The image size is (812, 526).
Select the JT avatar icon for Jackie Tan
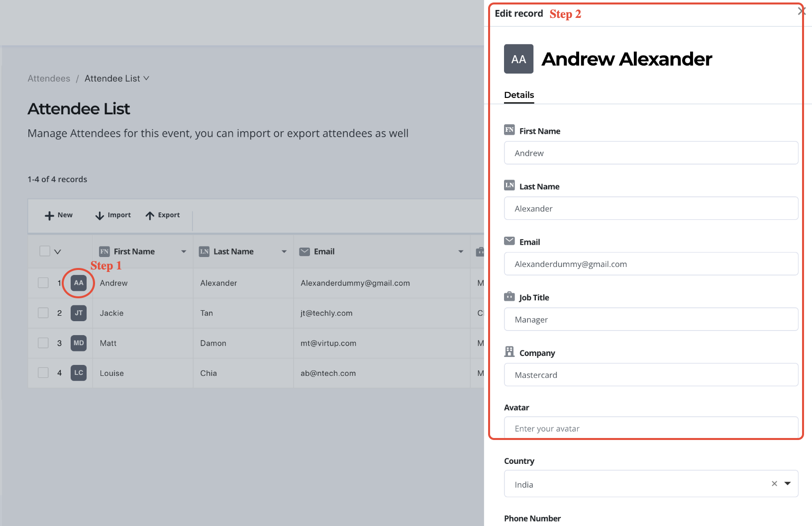pyautogui.click(x=78, y=313)
